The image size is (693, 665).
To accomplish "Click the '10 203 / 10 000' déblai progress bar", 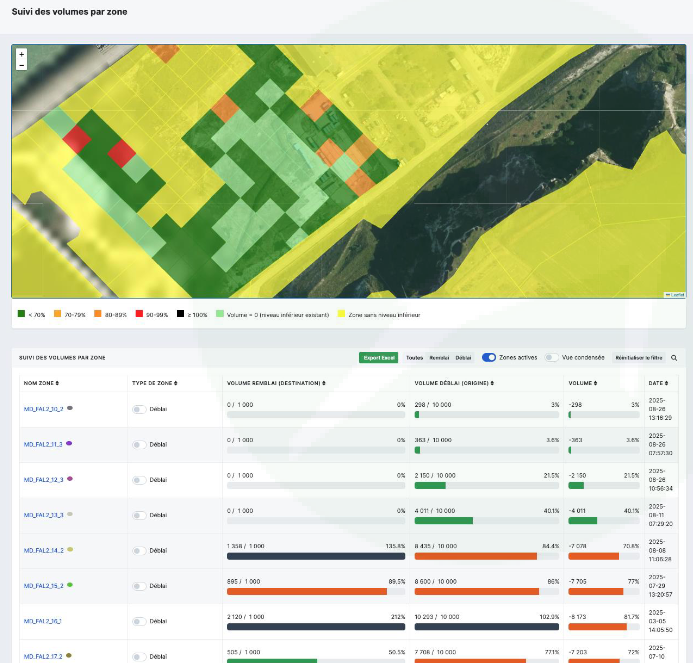I will (487, 627).
